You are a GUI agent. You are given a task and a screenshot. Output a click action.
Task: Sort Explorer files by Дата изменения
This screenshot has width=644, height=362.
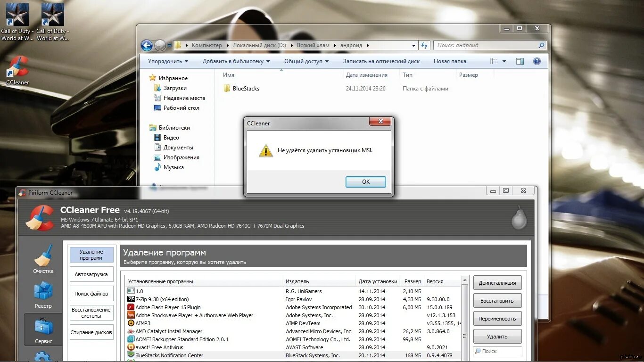372,75
